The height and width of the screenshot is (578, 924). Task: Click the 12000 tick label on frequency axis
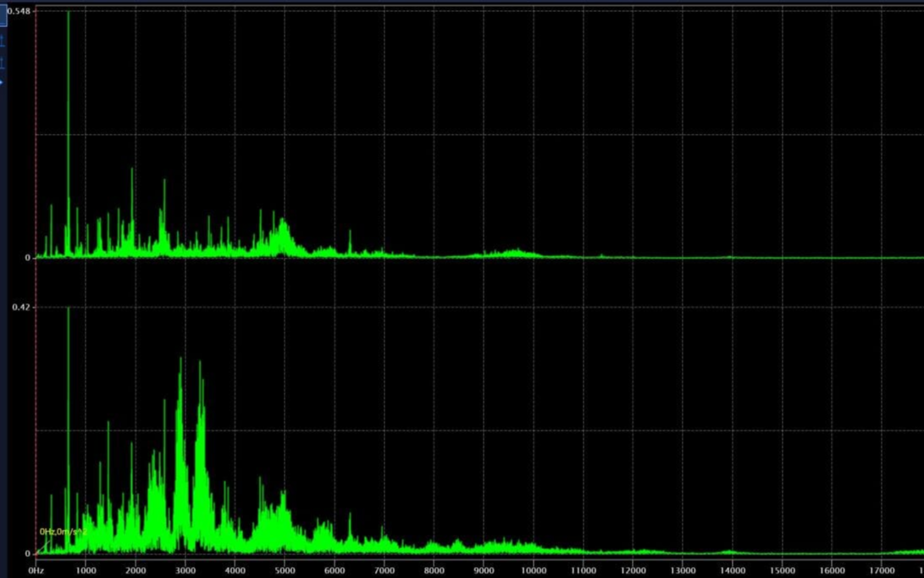pyautogui.click(x=633, y=570)
